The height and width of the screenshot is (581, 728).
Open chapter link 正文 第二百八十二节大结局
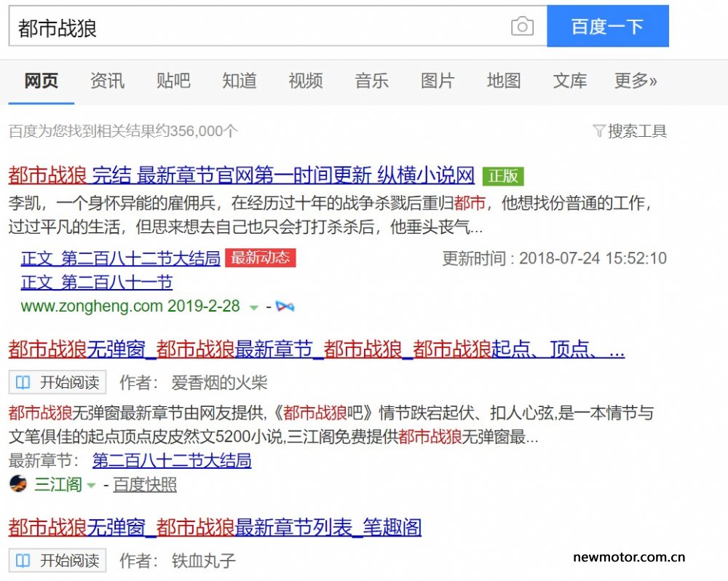coord(121,258)
